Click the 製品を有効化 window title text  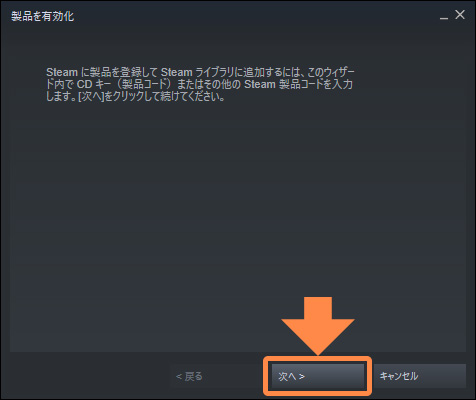pyautogui.click(x=42, y=16)
